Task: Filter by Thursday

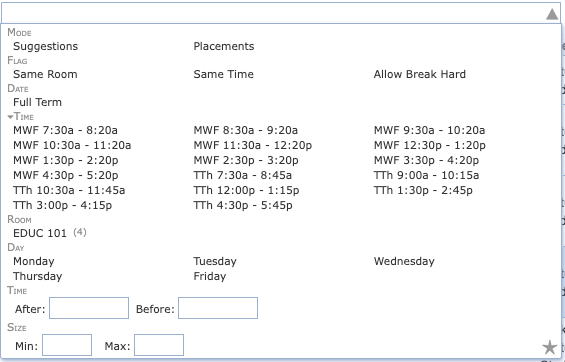Action: (38, 276)
